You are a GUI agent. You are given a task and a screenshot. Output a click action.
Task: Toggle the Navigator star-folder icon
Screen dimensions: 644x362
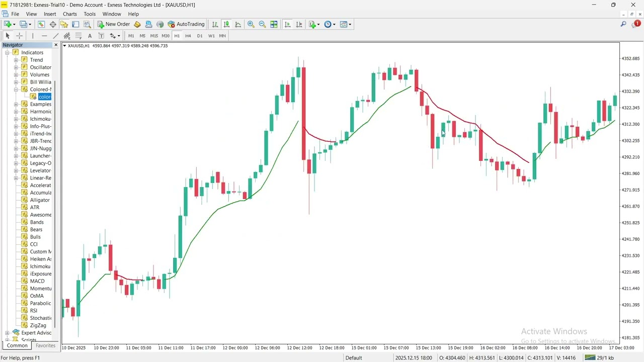click(64, 24)
